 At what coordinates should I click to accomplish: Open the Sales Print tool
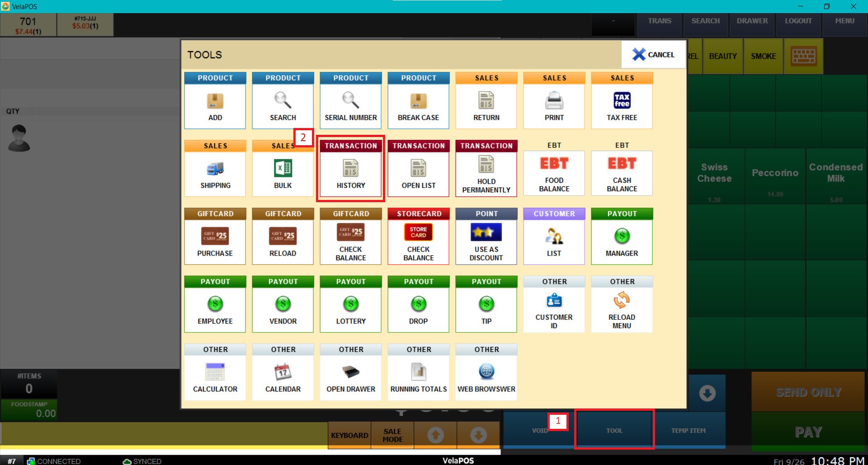tap(554, 101)
